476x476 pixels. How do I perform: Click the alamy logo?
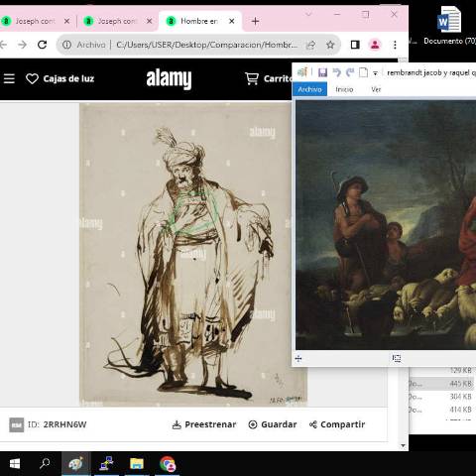pos(169,79)
